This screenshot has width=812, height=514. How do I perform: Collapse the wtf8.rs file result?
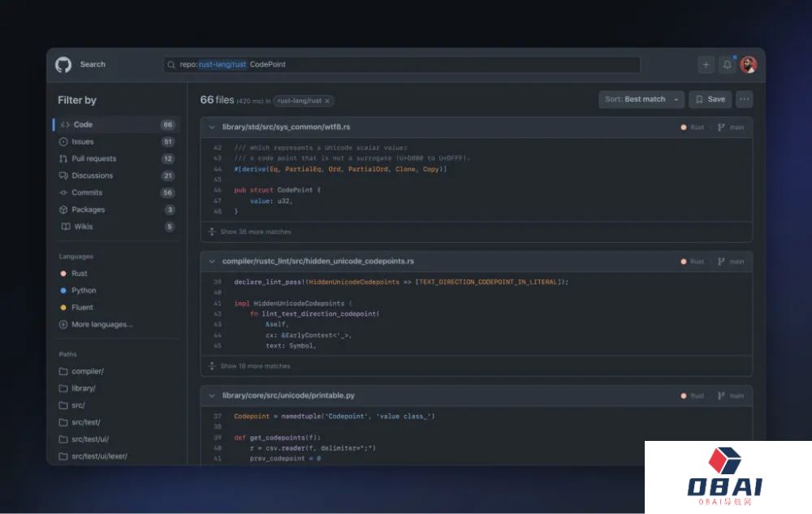pos(212,127)
